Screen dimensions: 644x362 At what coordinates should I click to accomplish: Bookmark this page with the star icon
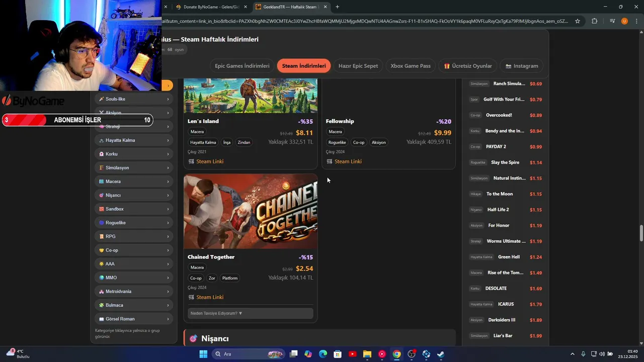click(x=578, y=21)
